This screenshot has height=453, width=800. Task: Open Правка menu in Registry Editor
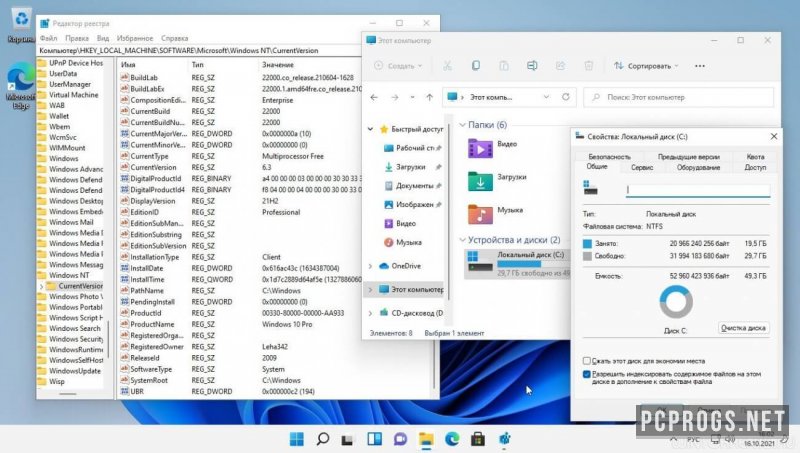click(x=77, y=38)
